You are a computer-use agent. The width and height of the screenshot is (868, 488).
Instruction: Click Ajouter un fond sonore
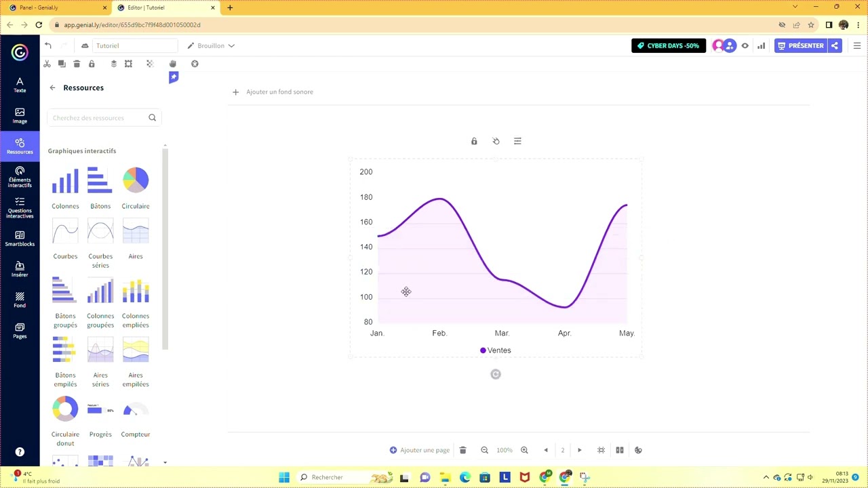(273, 91)
